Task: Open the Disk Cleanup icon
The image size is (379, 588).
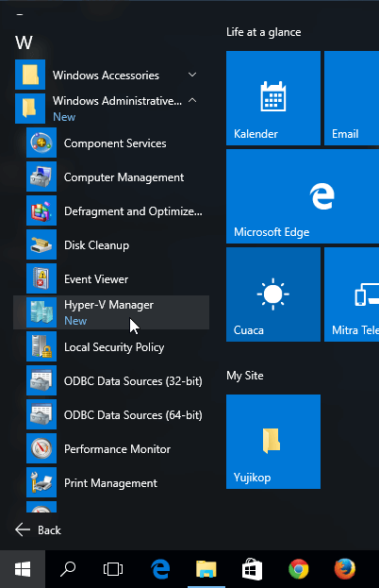Action: [41, 244]
